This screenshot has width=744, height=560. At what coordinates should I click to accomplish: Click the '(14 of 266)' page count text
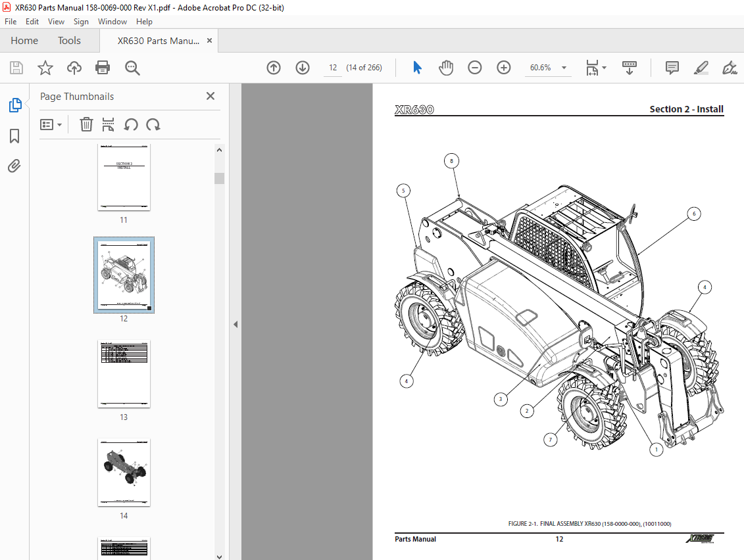[x=364, y=68]
